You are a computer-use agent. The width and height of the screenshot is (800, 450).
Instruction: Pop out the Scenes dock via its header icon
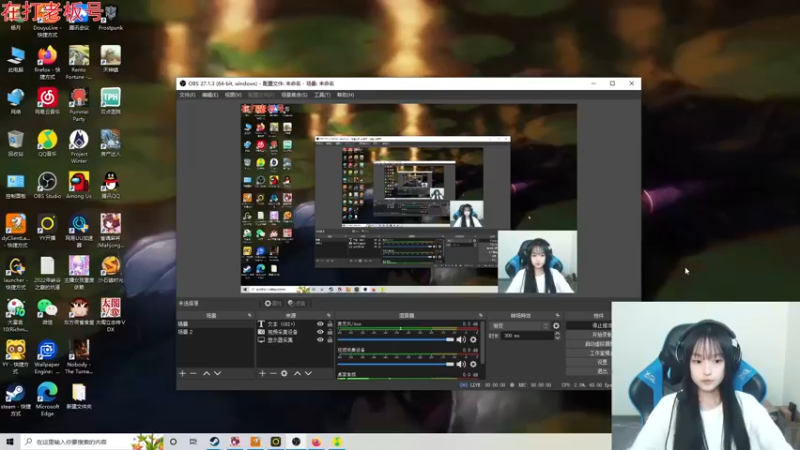tap(249, 315)
